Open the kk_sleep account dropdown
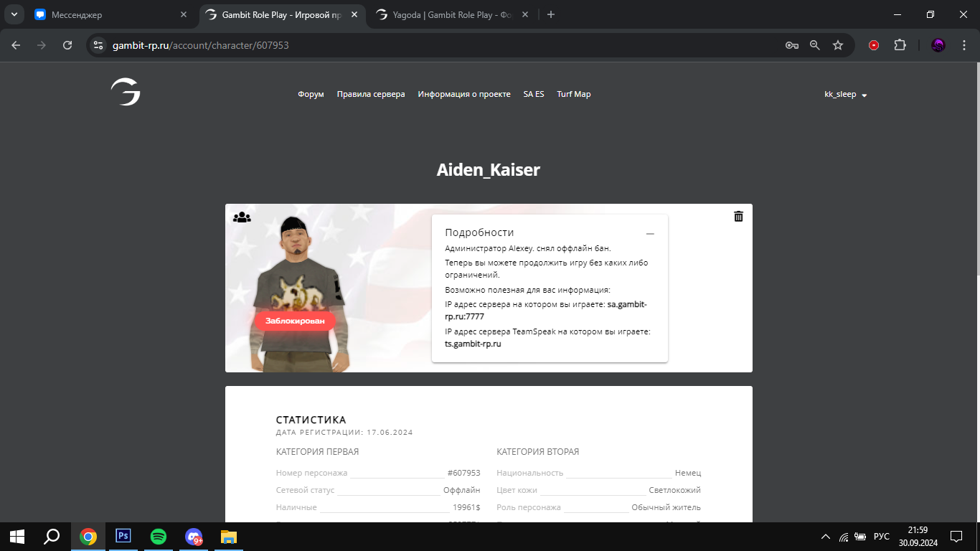The width and height of the screenshot is (980, 551). (846, 95)
